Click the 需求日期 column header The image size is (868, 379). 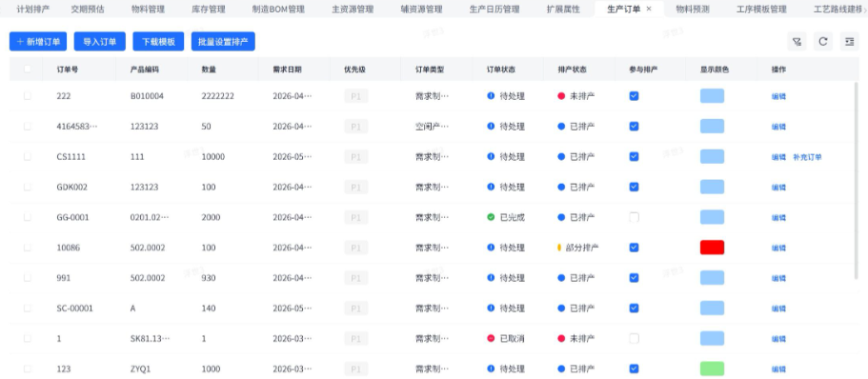[x=288, y=70]
